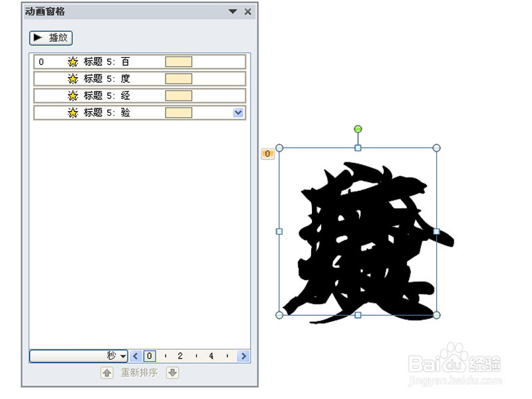Screen dimensions: 532x399
Task: Click the 2 mark on timeline ruler
Action: tap(180, 356)
